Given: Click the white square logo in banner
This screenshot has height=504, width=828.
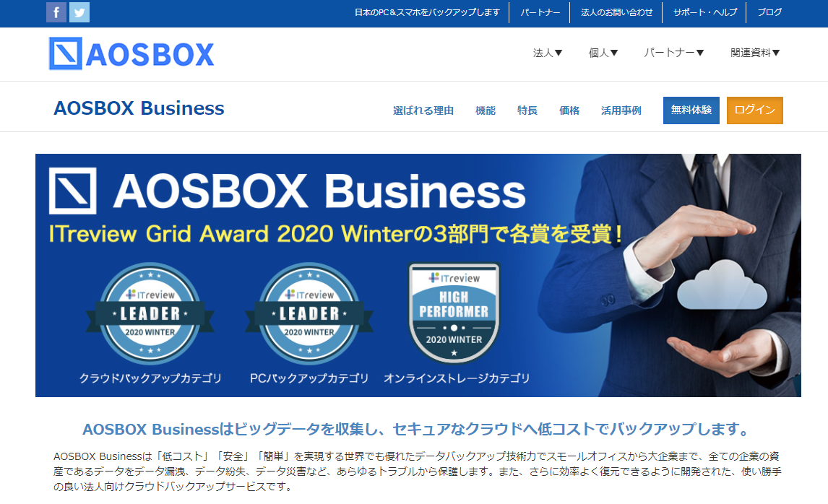Looking at the screenshot, I should coord(73,191).
